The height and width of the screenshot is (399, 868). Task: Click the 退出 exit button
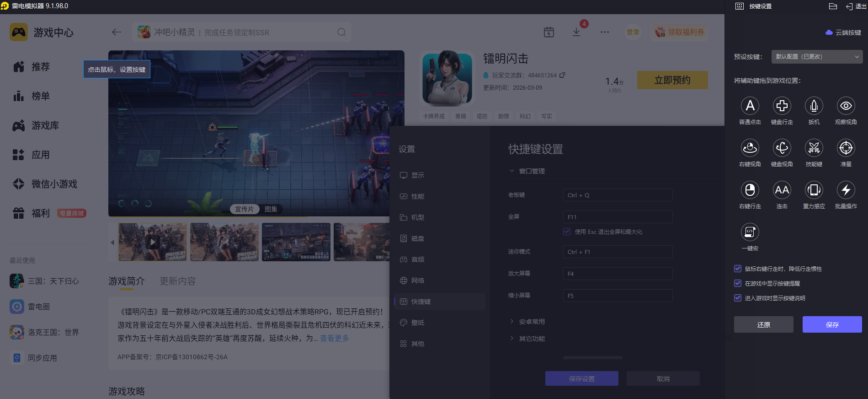(856, 6)
